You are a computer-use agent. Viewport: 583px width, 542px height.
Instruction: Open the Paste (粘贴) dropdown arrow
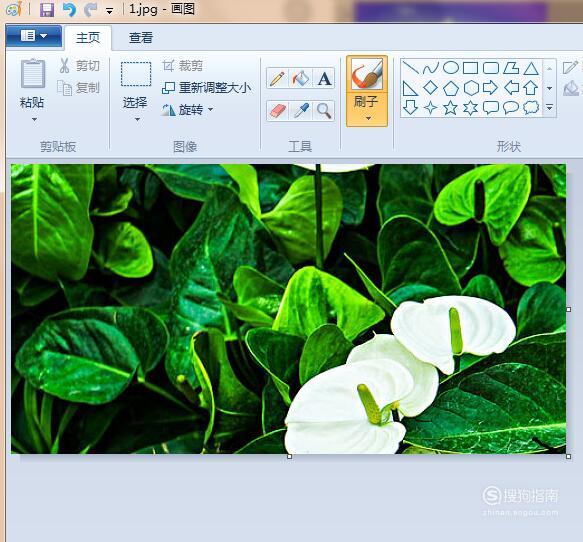tap(34, 120)
